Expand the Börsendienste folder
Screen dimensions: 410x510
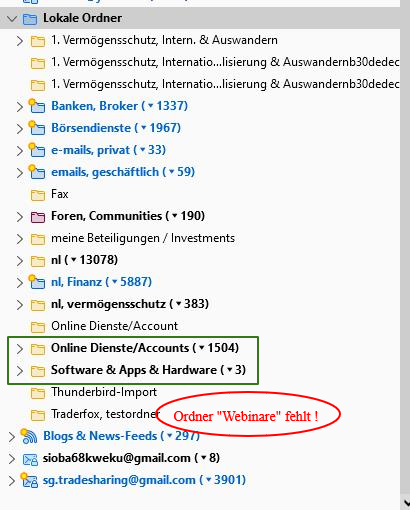coord(20,129)
